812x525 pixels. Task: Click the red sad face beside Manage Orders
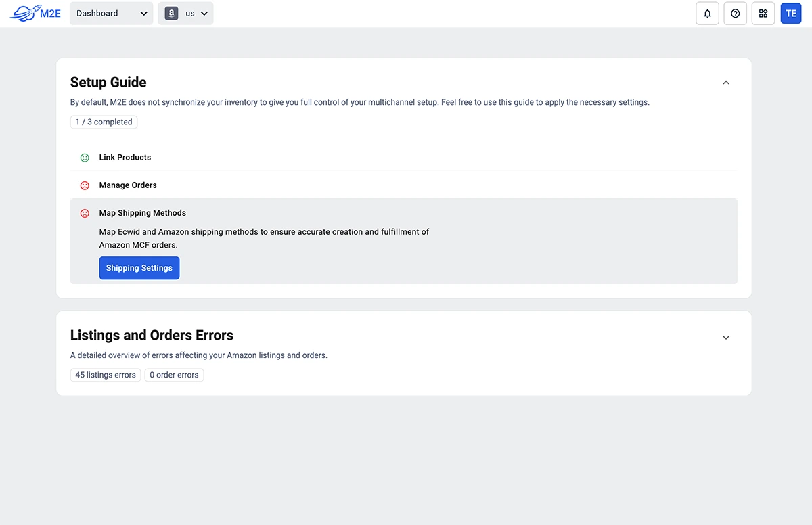coord(85,185)
